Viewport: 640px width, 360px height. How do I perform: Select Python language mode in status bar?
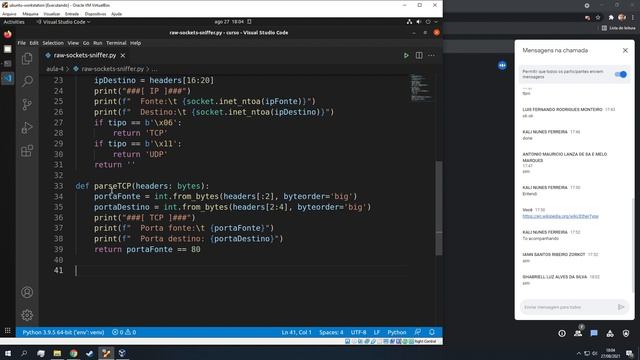click(397, 332)
